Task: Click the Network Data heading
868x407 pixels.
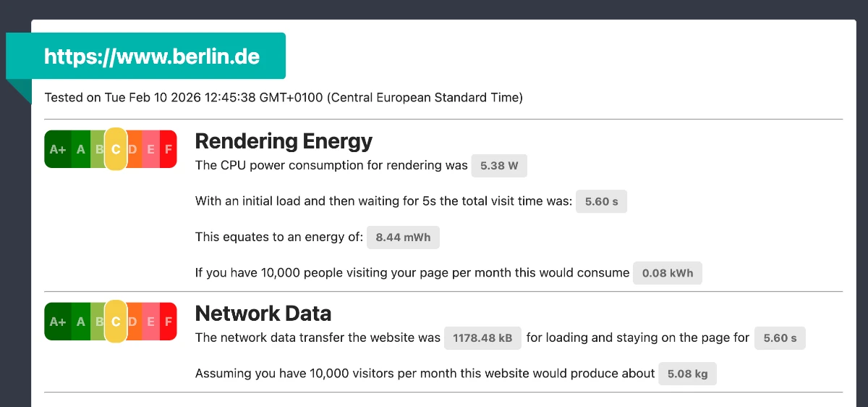Action: click(x=263, y=313)
